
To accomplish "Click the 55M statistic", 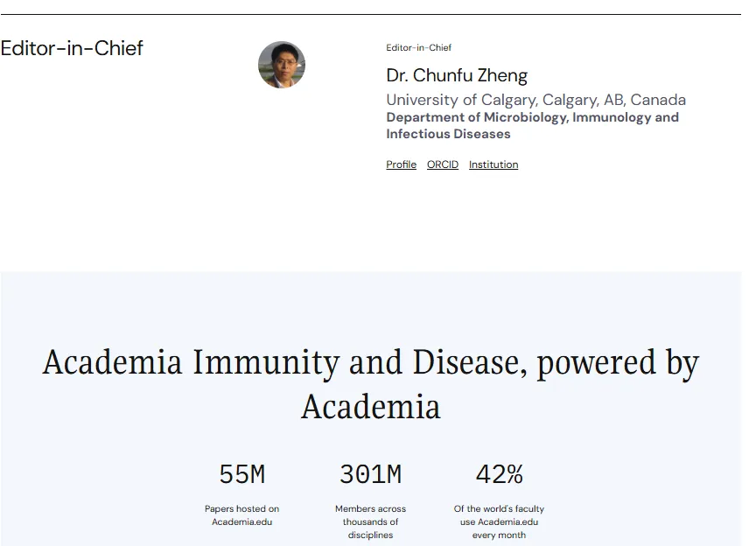I will click(x=241, y=475).
